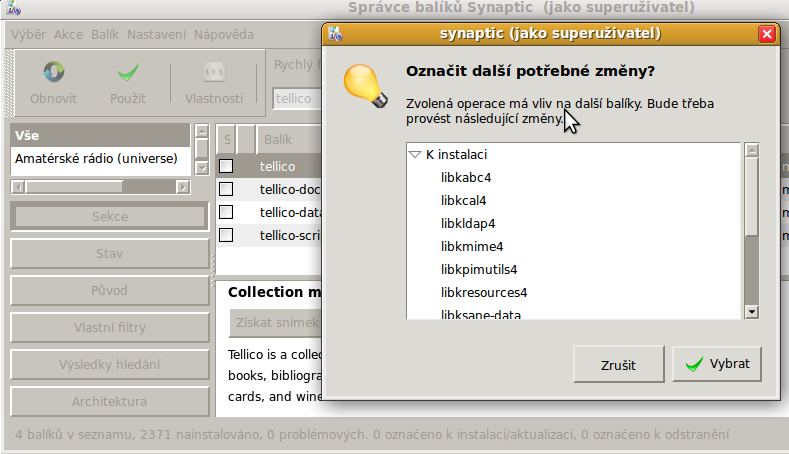
Task: Select the Vše category
Action: [x=100, y=135]
